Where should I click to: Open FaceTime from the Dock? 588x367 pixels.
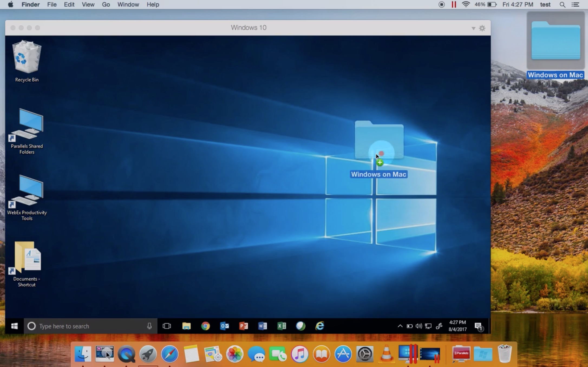point(278,354)
